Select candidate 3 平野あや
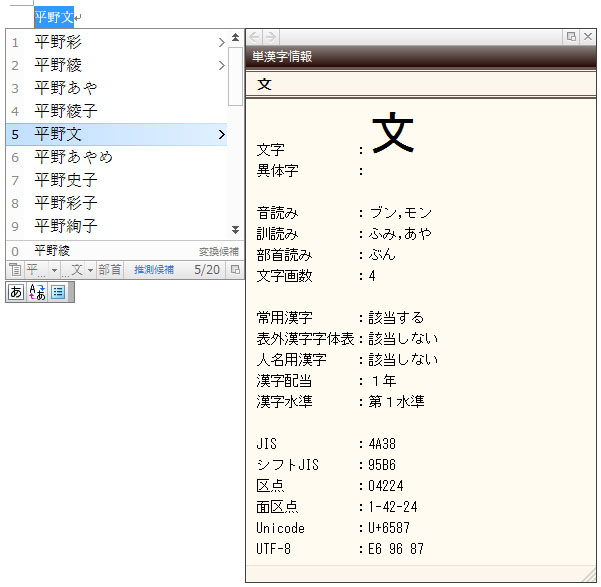 pos(117,88)
